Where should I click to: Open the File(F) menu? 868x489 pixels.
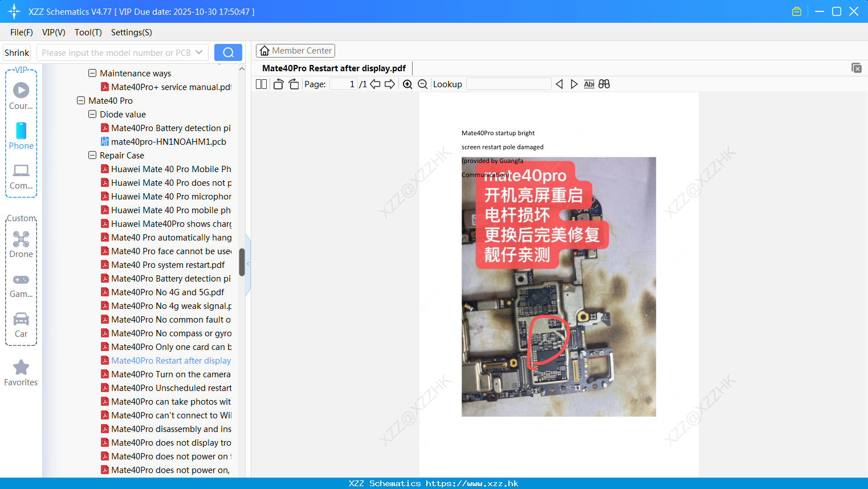[x=22, y=32]
